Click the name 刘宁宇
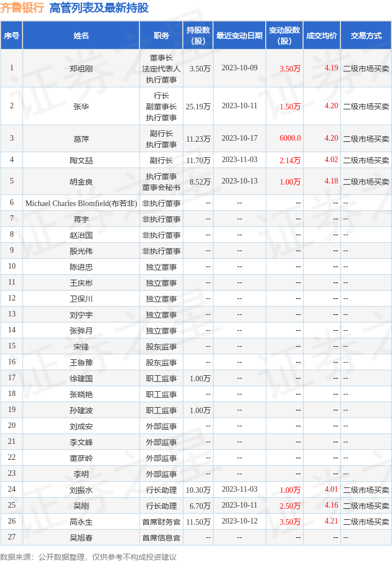 [81, 315]
